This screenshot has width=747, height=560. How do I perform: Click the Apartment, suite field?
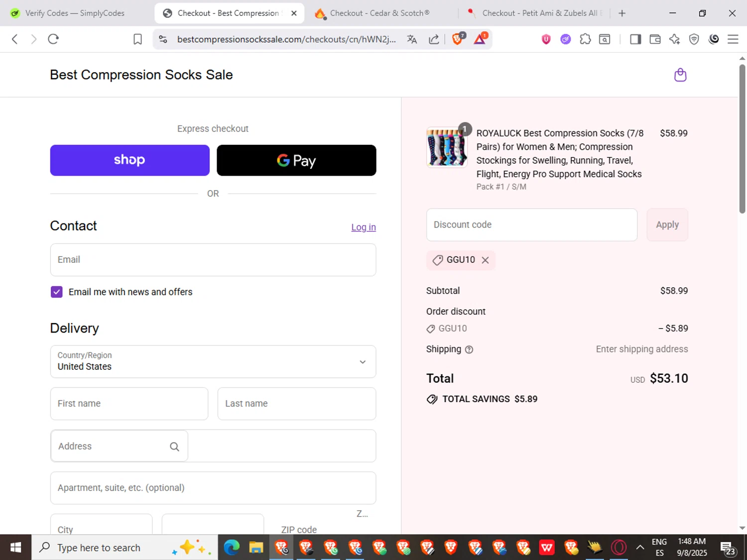coord(213,488)
